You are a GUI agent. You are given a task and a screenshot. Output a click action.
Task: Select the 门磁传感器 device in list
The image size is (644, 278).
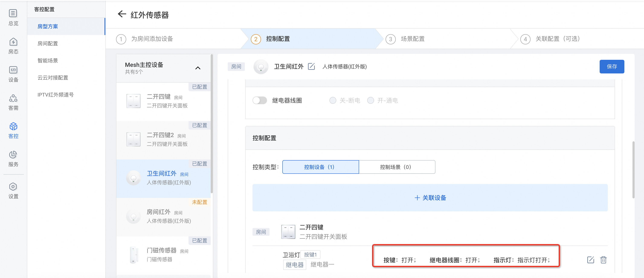coord(164,255)
